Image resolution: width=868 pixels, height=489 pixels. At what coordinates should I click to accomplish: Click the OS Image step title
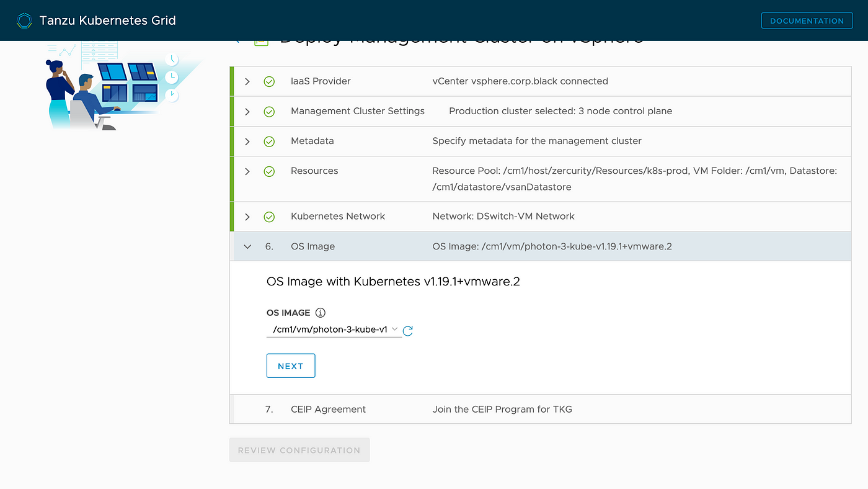pyautogui.click(x=312, y=246)
